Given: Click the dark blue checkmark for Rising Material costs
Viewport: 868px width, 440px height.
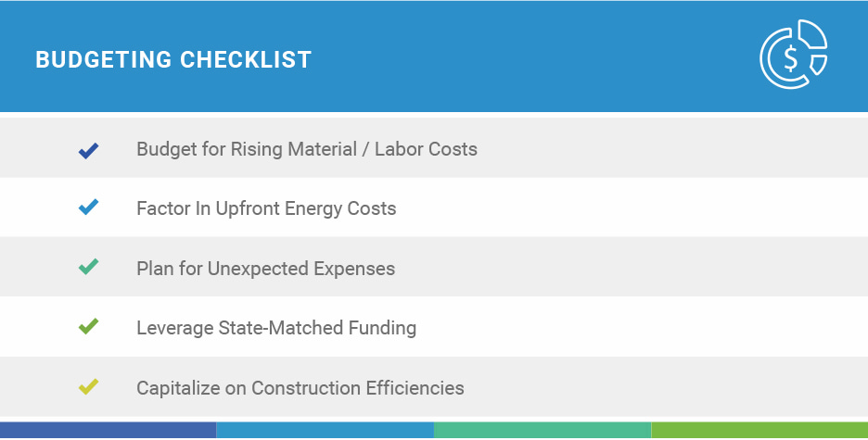Looking at the screenshot, I should (x=89, y=150).
